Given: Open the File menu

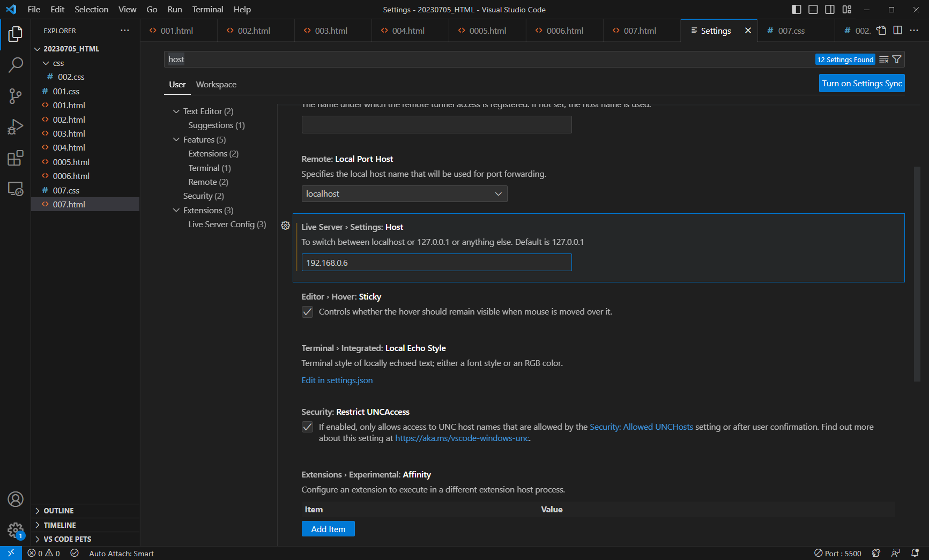Looking at the screenshot, I should click(x=34, y=10).
